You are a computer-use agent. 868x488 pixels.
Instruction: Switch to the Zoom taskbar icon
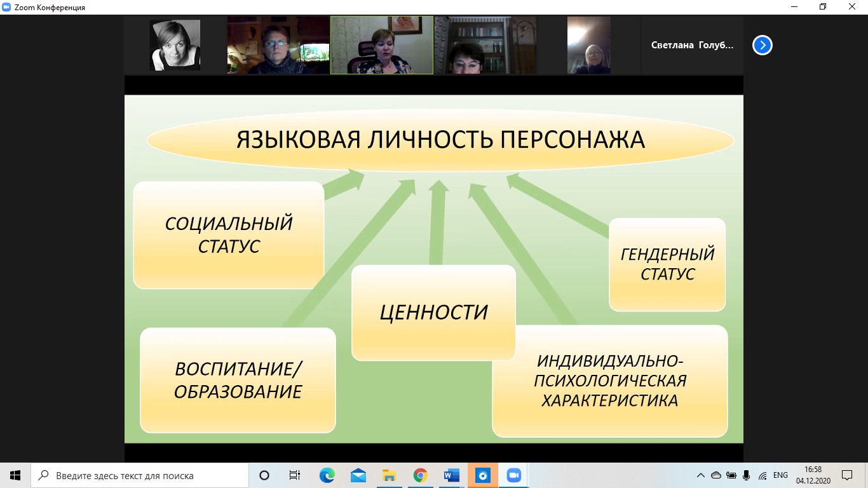513,475
